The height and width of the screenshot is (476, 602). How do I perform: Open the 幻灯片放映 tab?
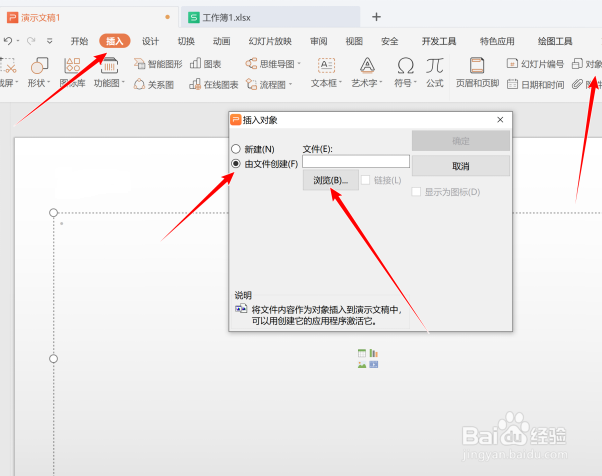[270, 41]
